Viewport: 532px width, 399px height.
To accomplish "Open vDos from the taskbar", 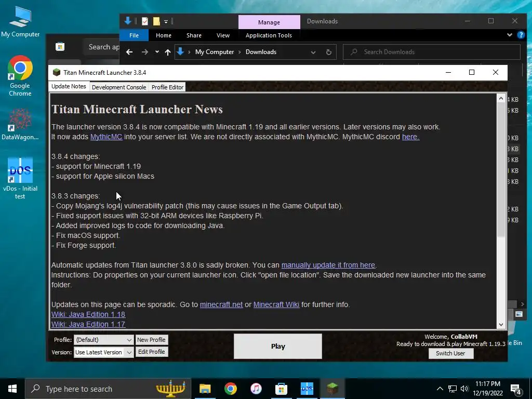I will pos(307,389).
